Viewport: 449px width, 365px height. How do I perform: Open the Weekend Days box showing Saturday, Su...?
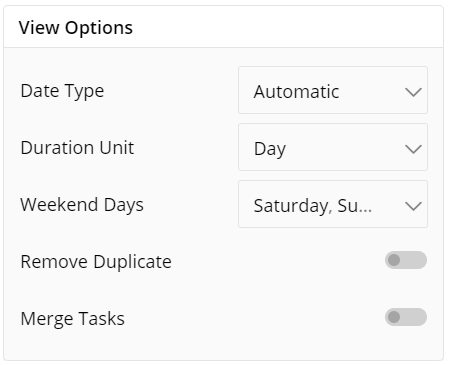tap(333, 204)
